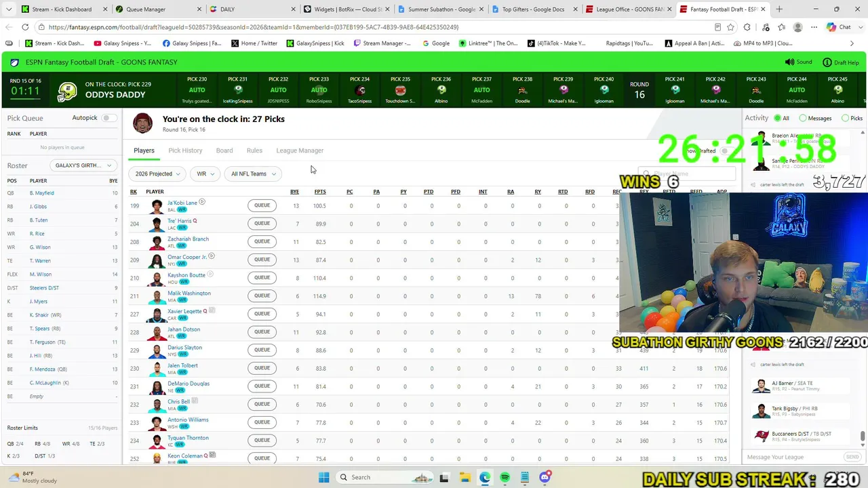Click Steelers D/ST in the roster

(44, 288)
